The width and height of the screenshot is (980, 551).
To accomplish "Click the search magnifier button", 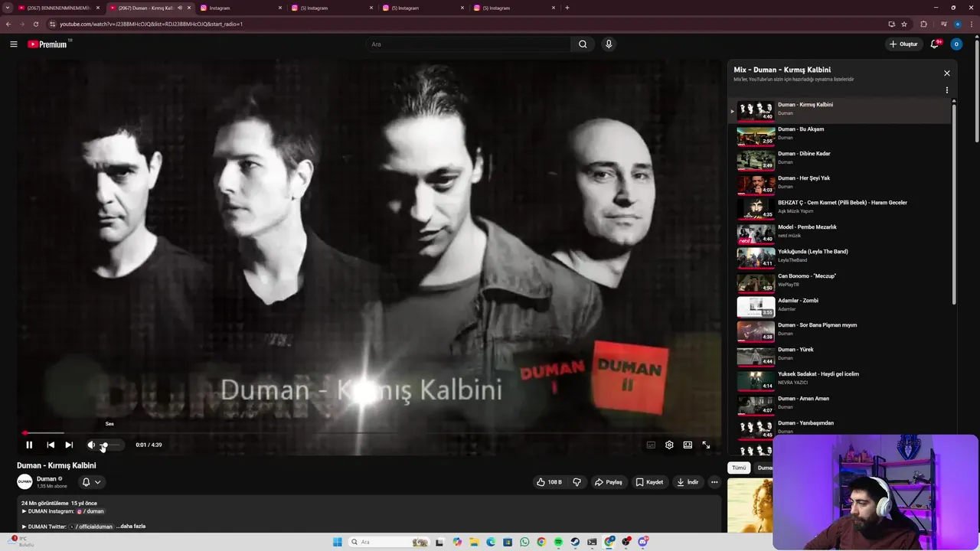I will tap(583, 44).
